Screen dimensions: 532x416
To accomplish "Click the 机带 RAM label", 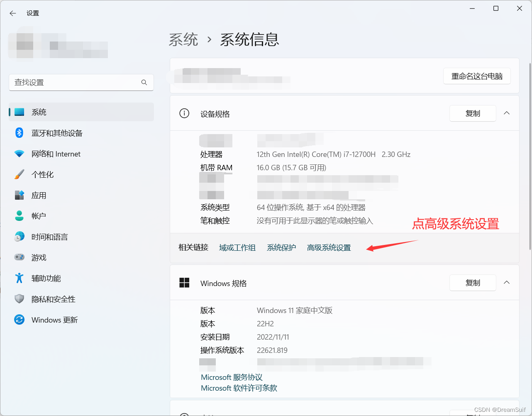I will click(216, 168).
